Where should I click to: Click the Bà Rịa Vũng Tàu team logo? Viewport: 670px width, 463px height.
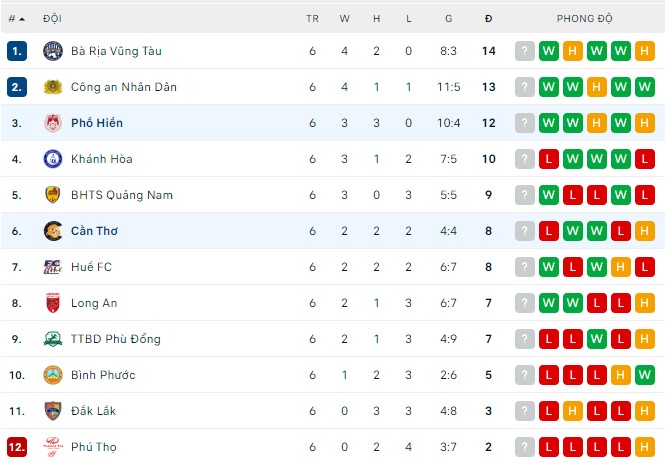coord(52,51)
